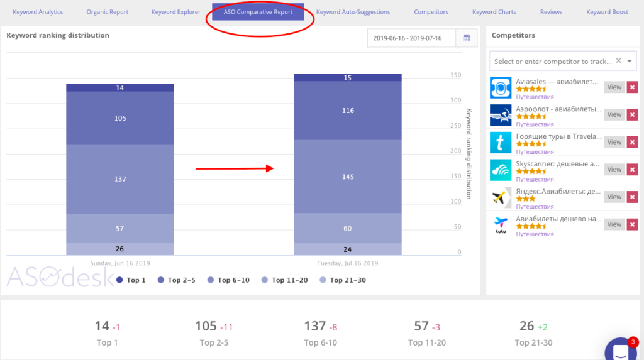
Task: Click the 14 segment in Jun 16 bar
Action: tap(120, 88)
